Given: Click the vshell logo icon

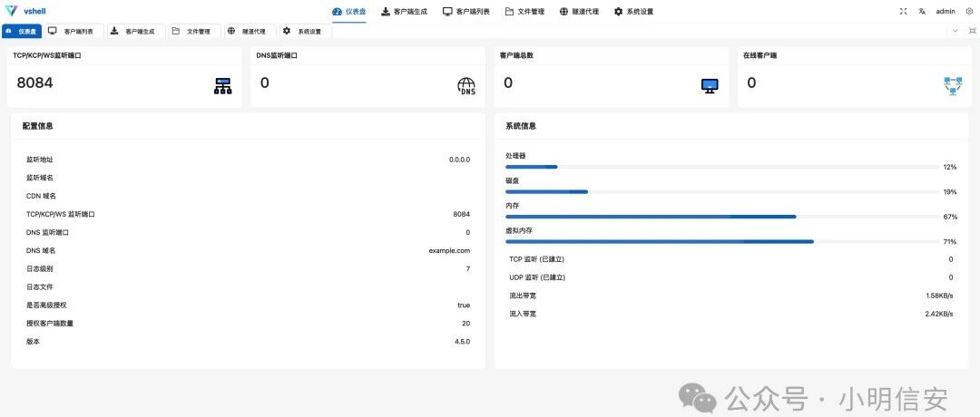Looking at the screenshot, I should [x=11, y=11].
